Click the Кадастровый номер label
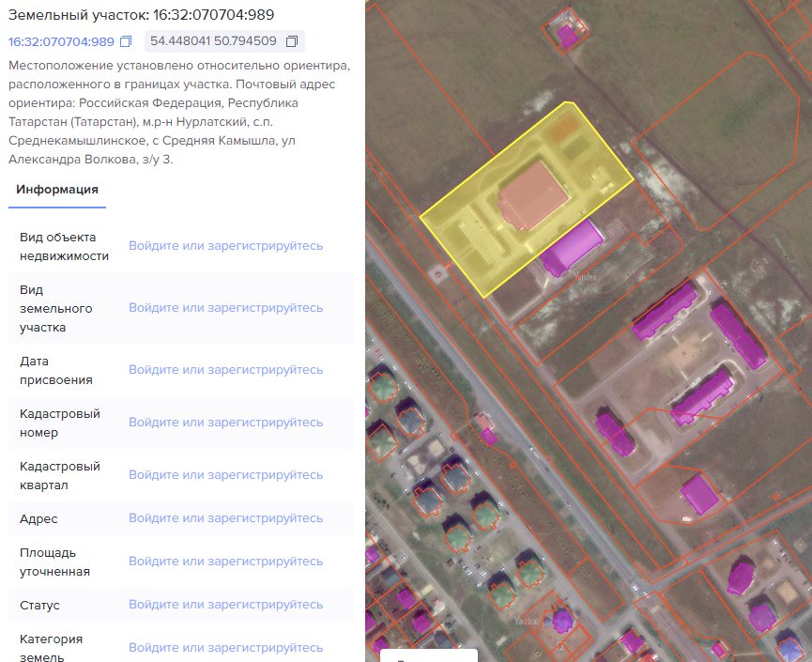 pyautogui.click(x=60, y=423)
